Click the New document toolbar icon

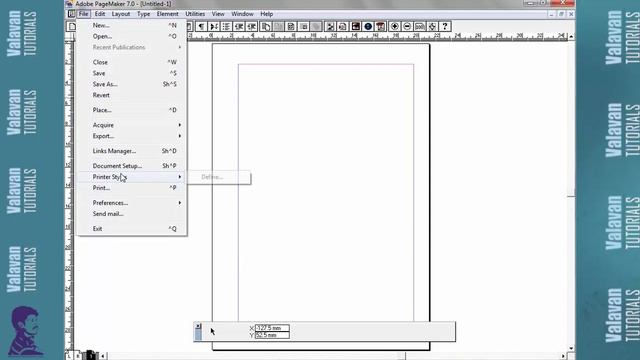(72, 27)
